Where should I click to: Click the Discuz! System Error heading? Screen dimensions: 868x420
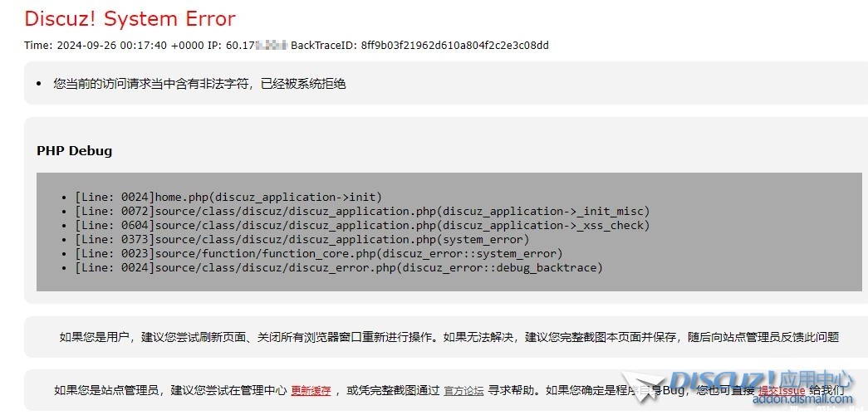(130, 19)
